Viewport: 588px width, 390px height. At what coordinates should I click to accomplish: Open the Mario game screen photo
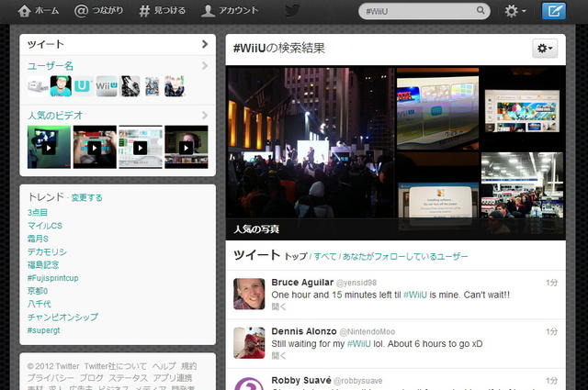point(523,110)
